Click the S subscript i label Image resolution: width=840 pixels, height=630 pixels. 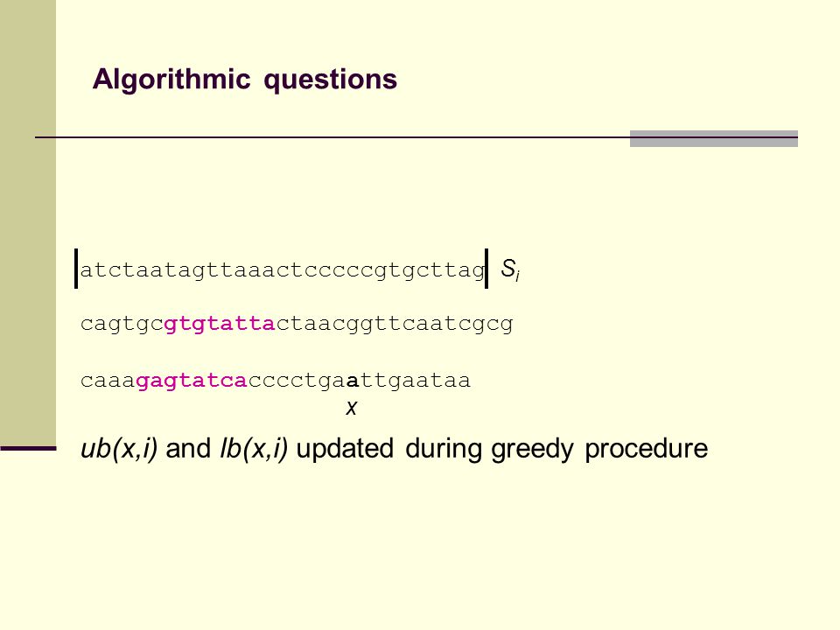(510, 269)
